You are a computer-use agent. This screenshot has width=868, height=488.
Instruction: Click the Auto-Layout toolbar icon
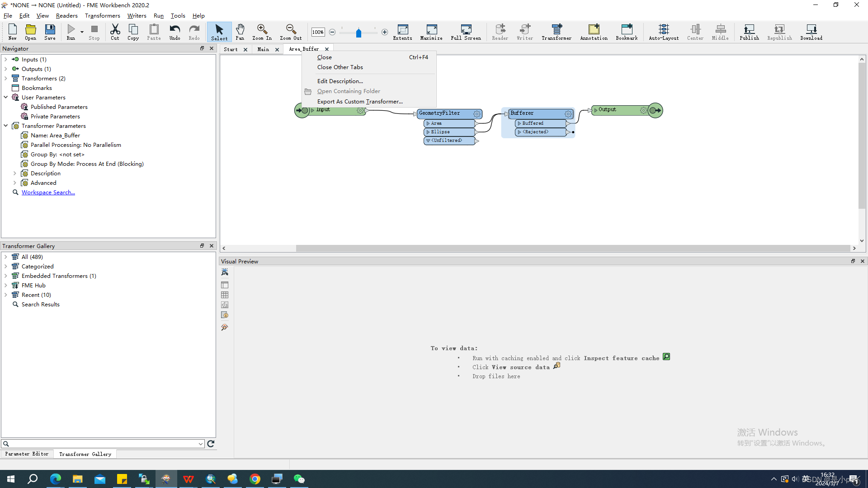pyautogui.click(x=663, y=32)
